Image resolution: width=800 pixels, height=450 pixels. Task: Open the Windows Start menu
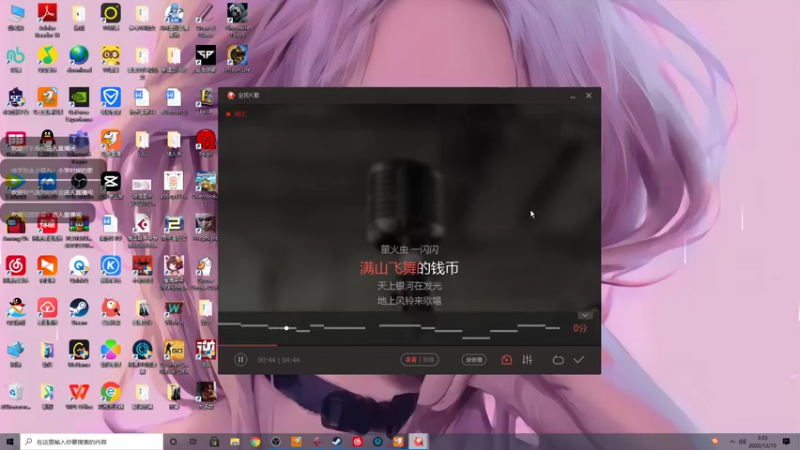pos(10,441)
